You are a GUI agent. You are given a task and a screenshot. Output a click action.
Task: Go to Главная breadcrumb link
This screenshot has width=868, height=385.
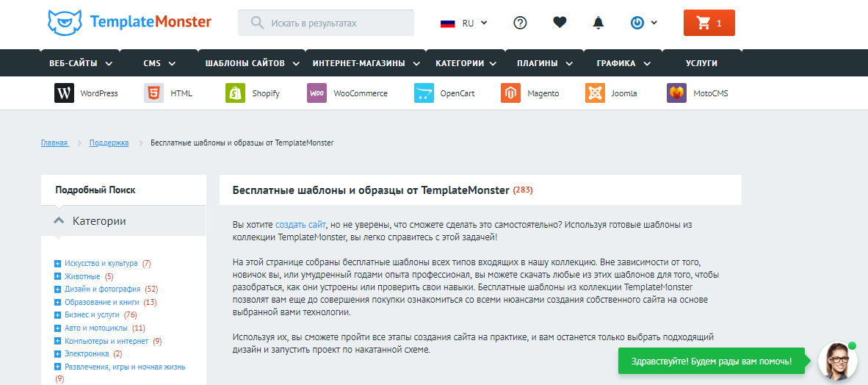[x=55, y=143]
